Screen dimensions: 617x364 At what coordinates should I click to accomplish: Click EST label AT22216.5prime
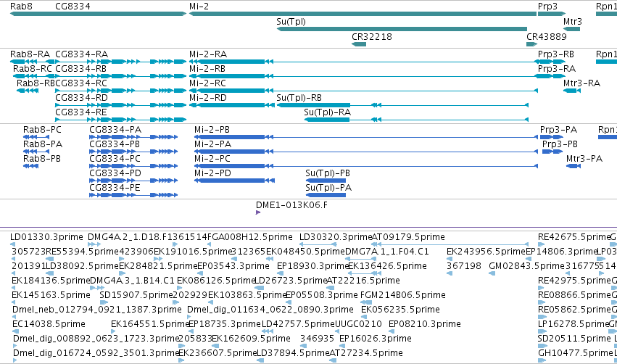coord(364,281)
